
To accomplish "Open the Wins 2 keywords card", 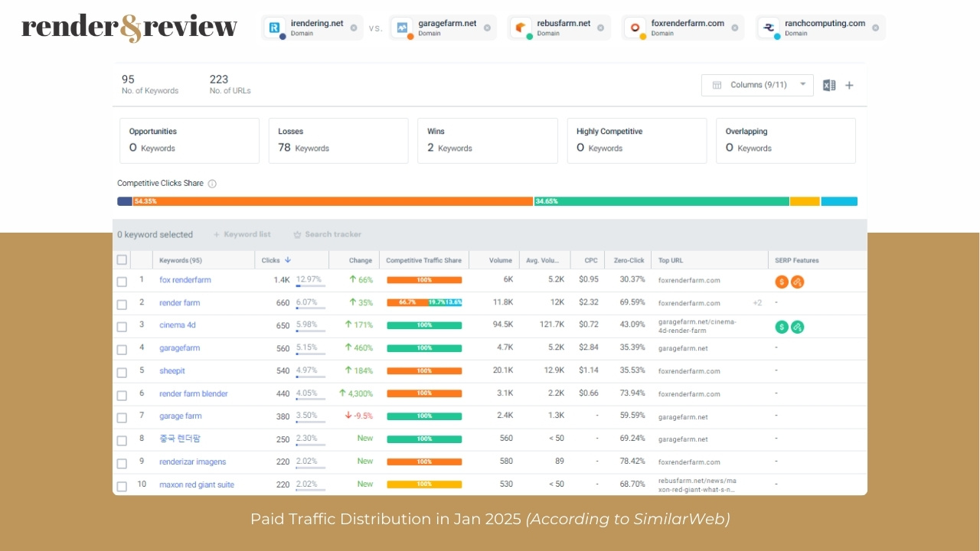I will (487, 140).
